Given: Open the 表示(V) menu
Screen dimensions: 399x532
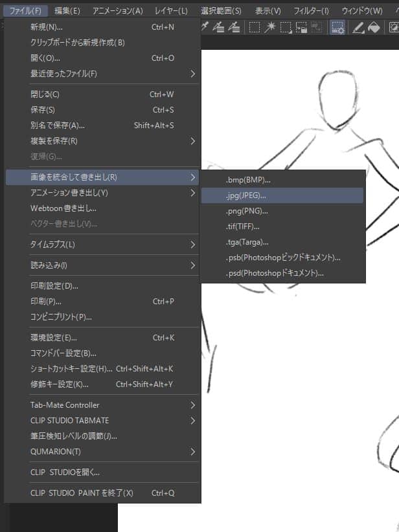Looking at the screenshot, I should pos(268,11).
